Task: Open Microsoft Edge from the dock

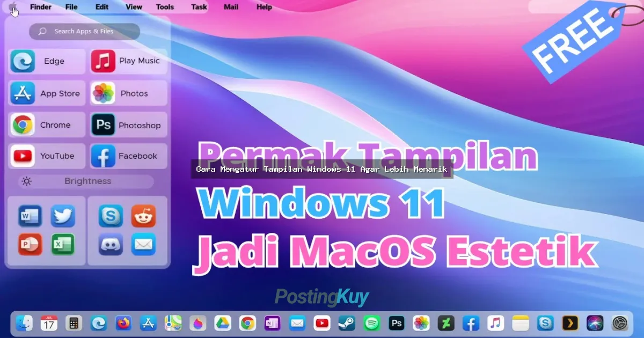Action: [99, 323]
